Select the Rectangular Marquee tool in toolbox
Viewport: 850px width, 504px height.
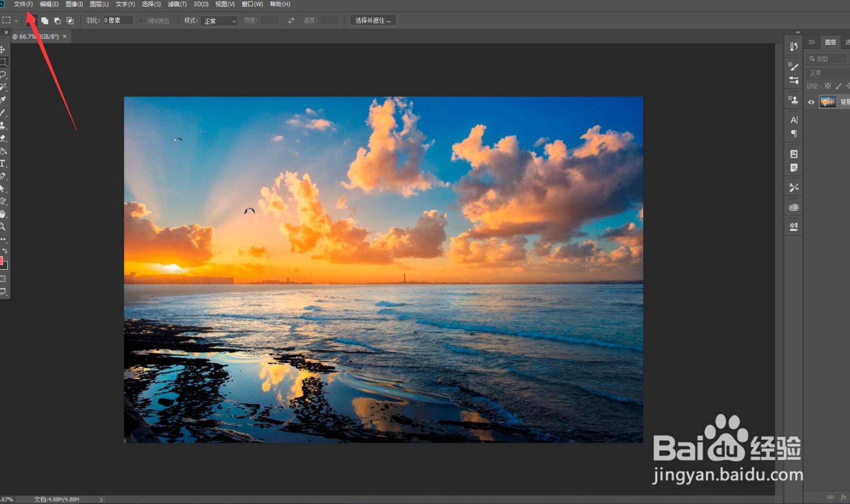(3, 62)
